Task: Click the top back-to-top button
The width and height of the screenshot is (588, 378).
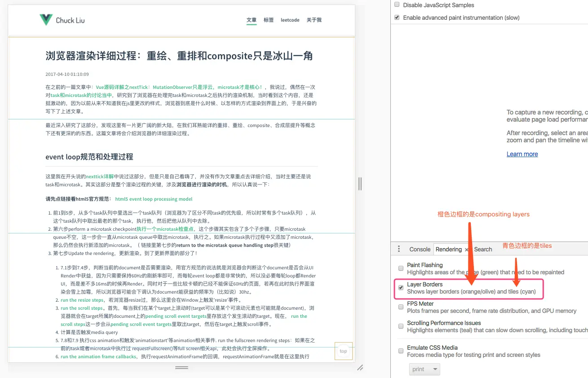Action: (344, 351)
